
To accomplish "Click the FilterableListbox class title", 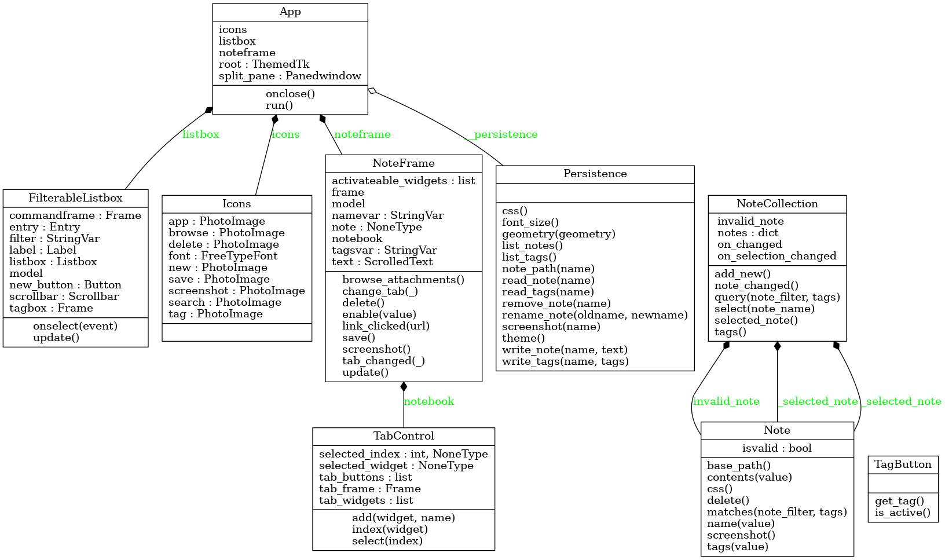I will click(x=76, y=198).
